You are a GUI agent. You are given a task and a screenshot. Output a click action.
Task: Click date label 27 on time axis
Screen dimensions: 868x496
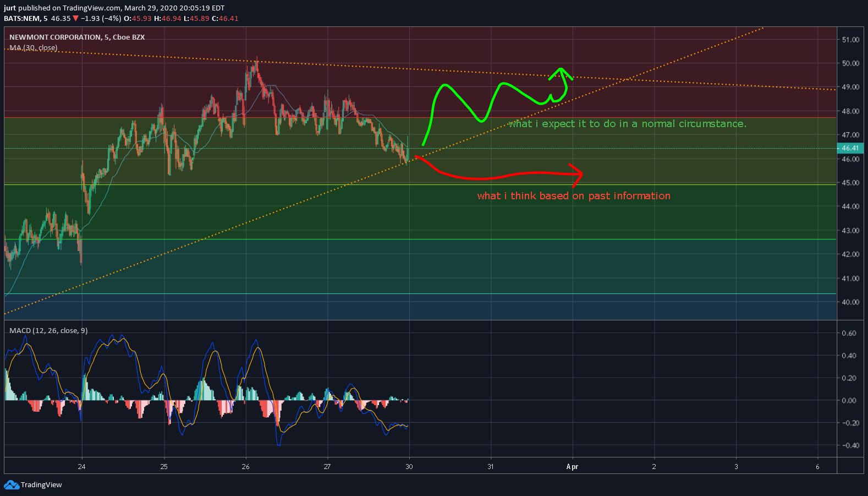coord(327,467)
